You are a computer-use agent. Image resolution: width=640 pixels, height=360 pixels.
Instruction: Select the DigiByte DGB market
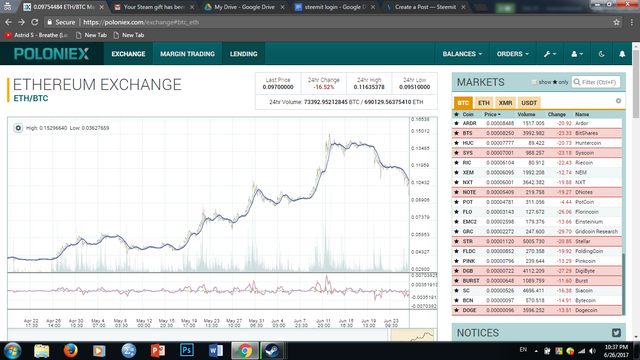[537, 271]
